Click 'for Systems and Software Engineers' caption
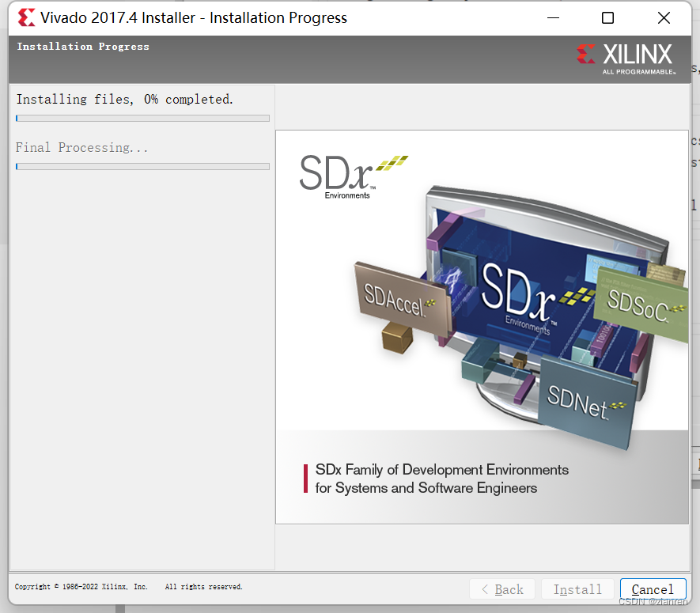The image size is (700, 613). pos(426,488)
